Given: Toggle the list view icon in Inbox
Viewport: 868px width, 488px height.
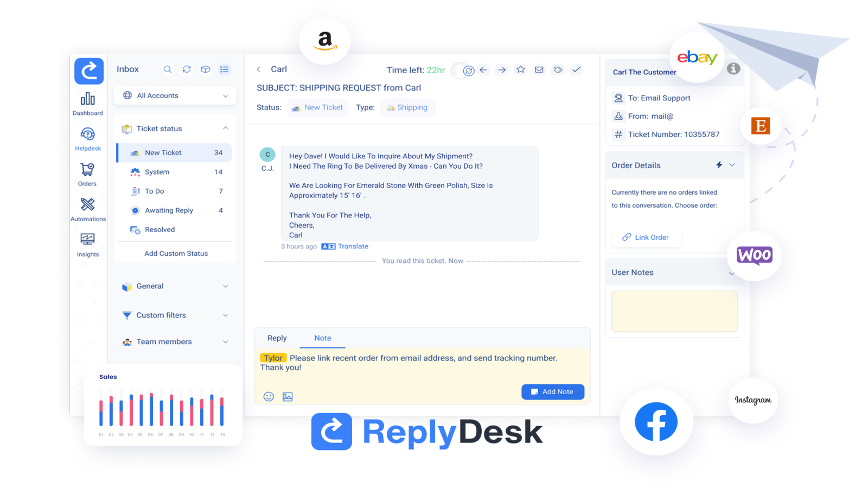Looking at the screenshot, I should [x=225, y=69].
